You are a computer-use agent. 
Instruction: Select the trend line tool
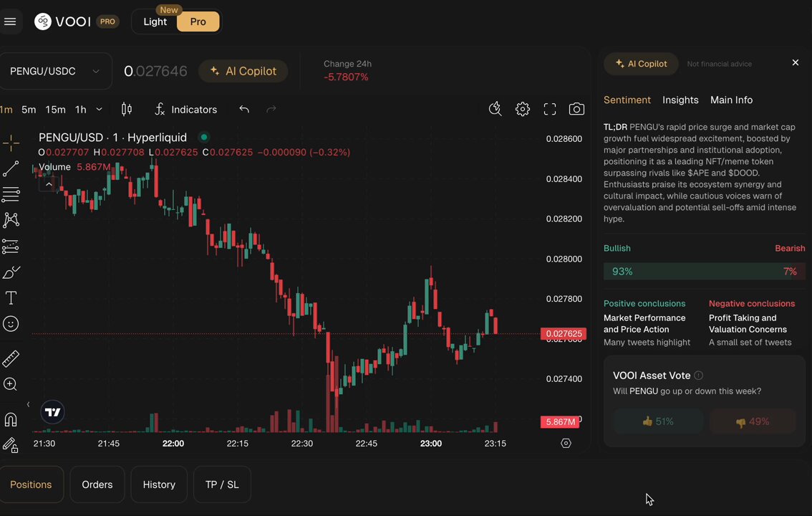pyautogui.click(x=11, y=168)
